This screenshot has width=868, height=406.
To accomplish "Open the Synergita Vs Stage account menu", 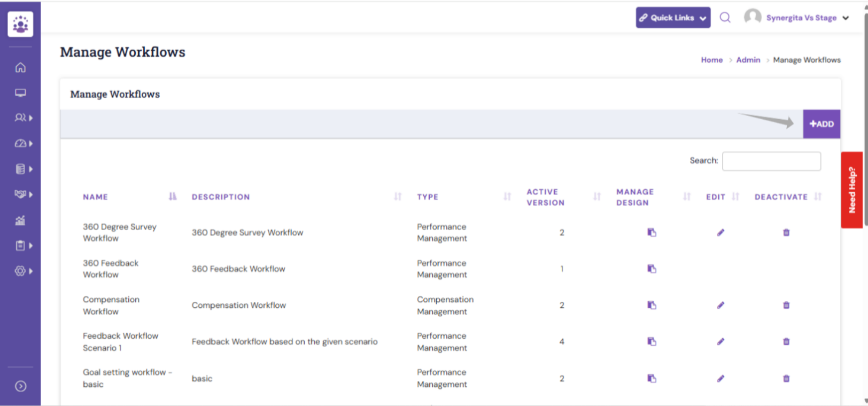I will pyautogui.click(x=807, y=18).
